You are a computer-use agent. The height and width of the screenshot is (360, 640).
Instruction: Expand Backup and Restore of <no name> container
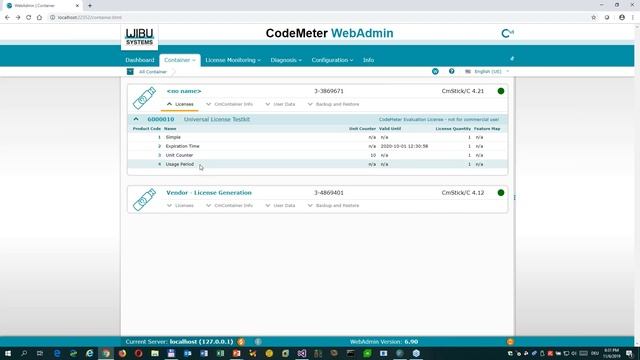333,104
